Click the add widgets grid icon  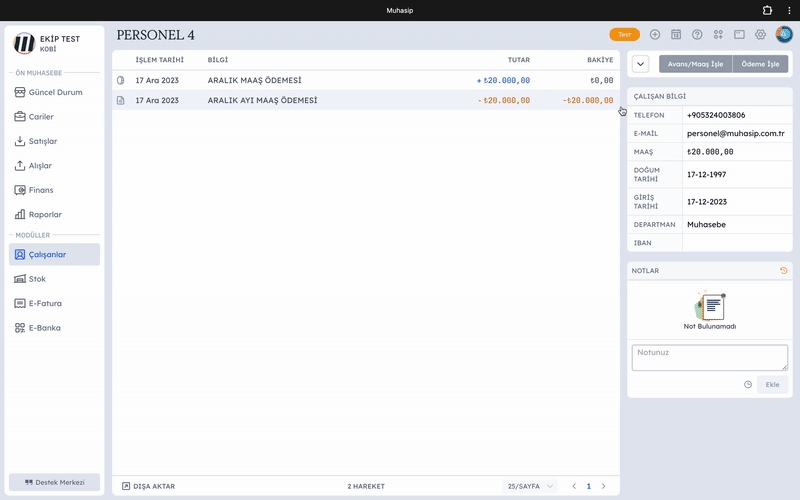pyautogui.click(x=718, y=34)
